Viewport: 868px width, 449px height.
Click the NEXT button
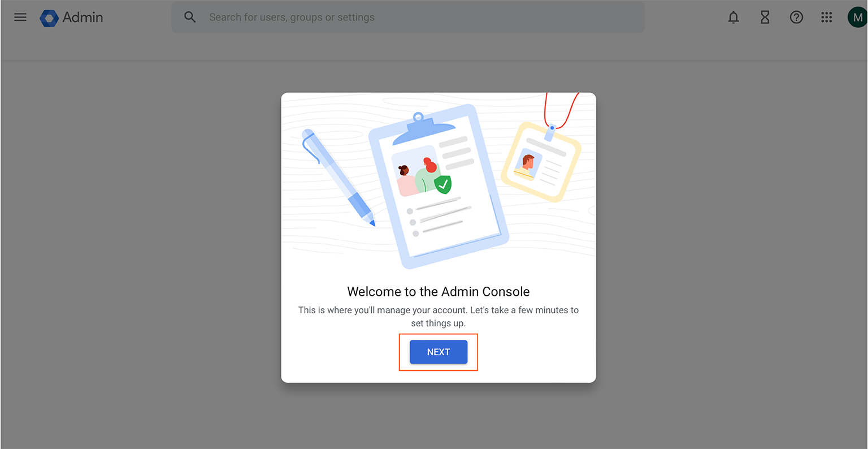tap(439, 352)
